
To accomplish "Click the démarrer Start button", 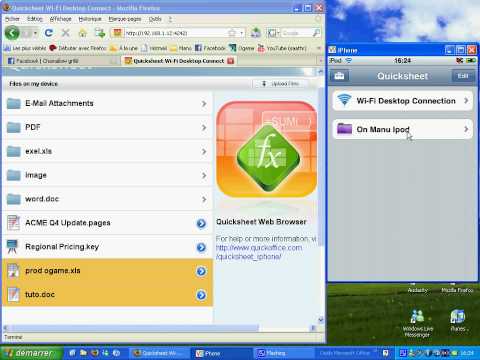I will pos(32,353).
